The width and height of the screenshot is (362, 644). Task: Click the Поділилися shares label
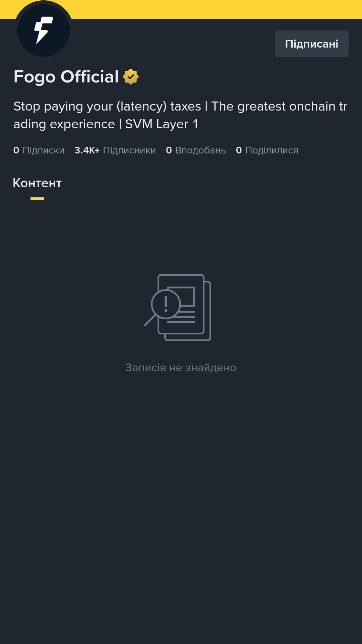pyautogui.click(x=271, y=150)
